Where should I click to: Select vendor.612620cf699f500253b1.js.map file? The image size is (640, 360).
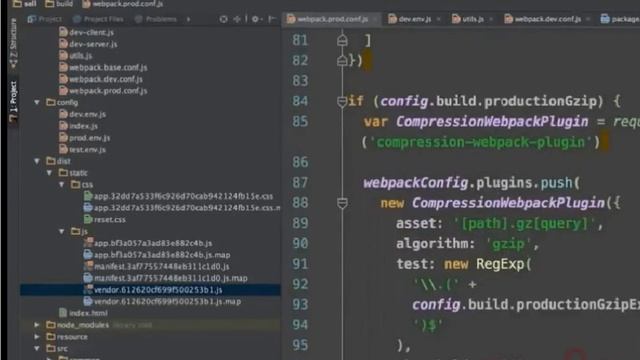point(167,301)
